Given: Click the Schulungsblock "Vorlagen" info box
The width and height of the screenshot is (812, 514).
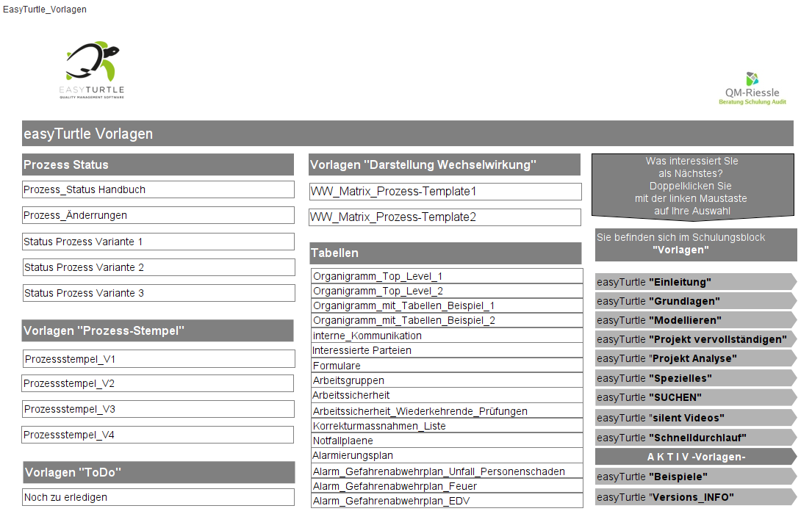Looking at the screenshot, I should (x=696, y=245).
